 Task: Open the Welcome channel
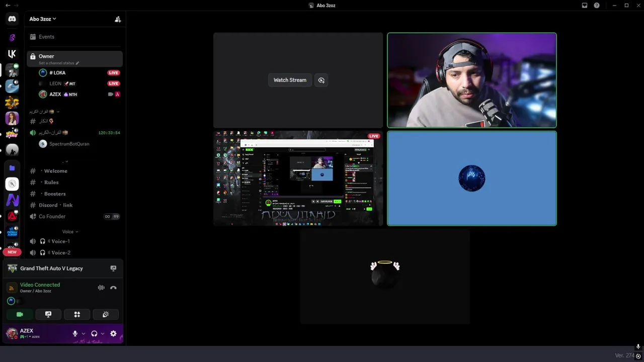click(74, 171)
